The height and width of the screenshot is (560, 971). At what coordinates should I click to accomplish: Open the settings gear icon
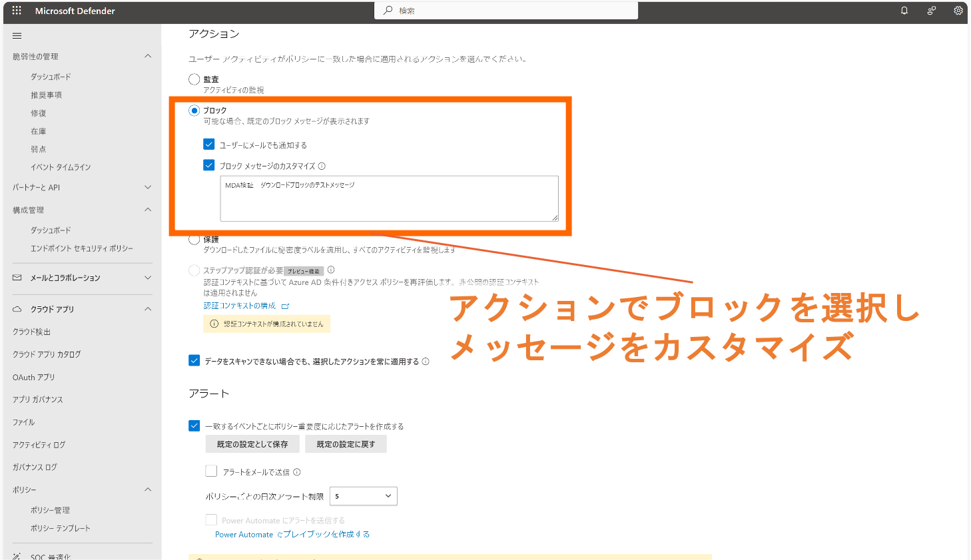click(x=958, y=11)
